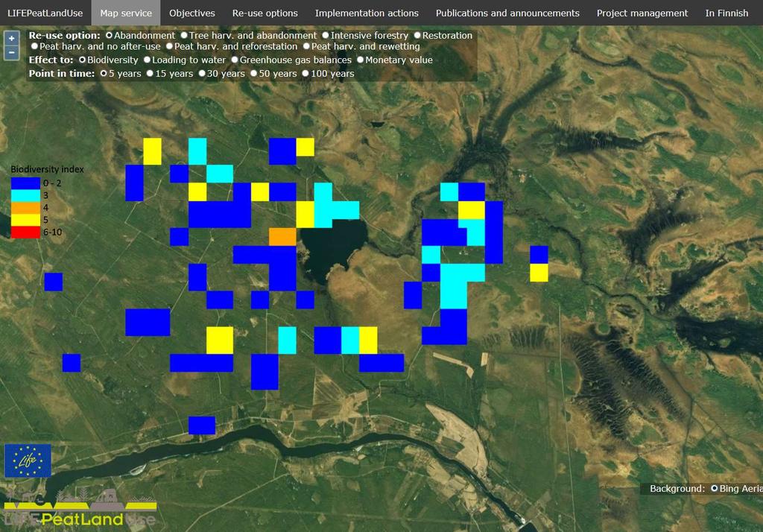
Task: Set point in time to 15 years
Action: pos(150,74)
